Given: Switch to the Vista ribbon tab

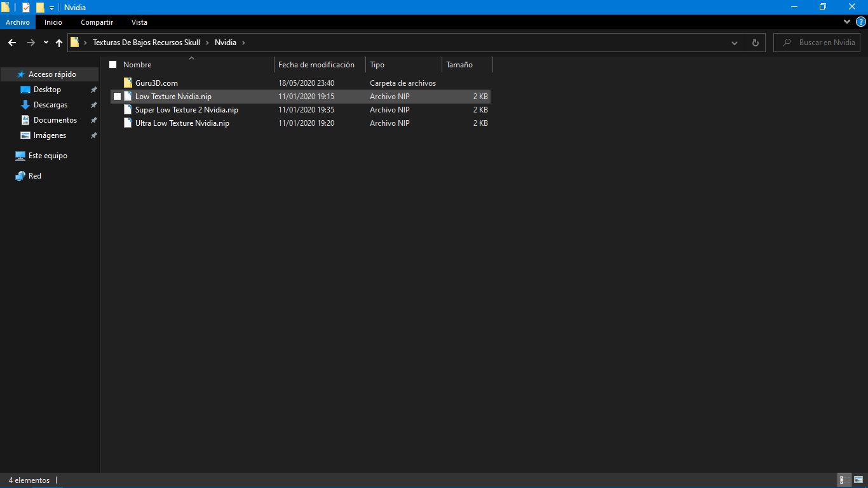Looking at the screenshot, I should coord(139,22).
